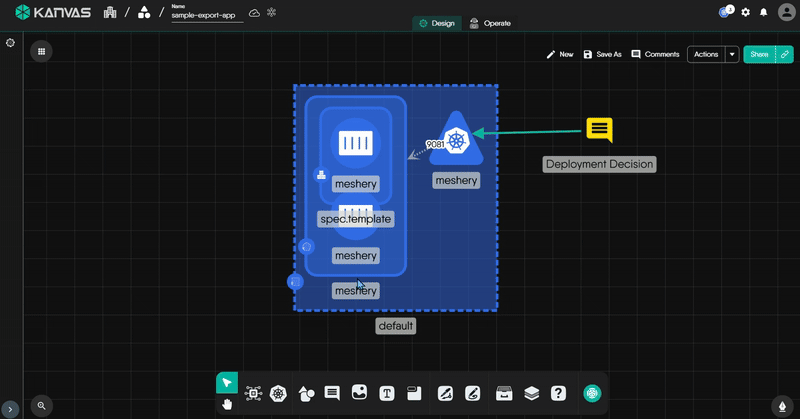Open notifications bell

764,13
